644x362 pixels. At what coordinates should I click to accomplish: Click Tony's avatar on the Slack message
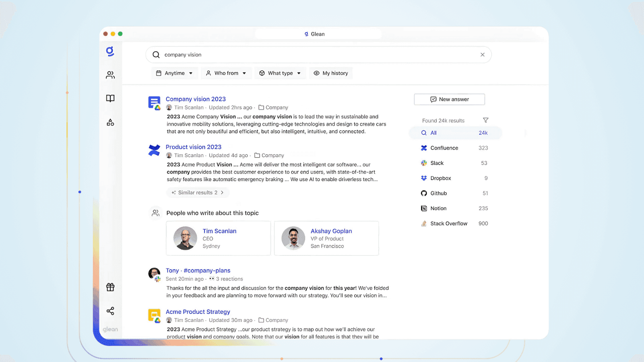[x=154, y=274]
